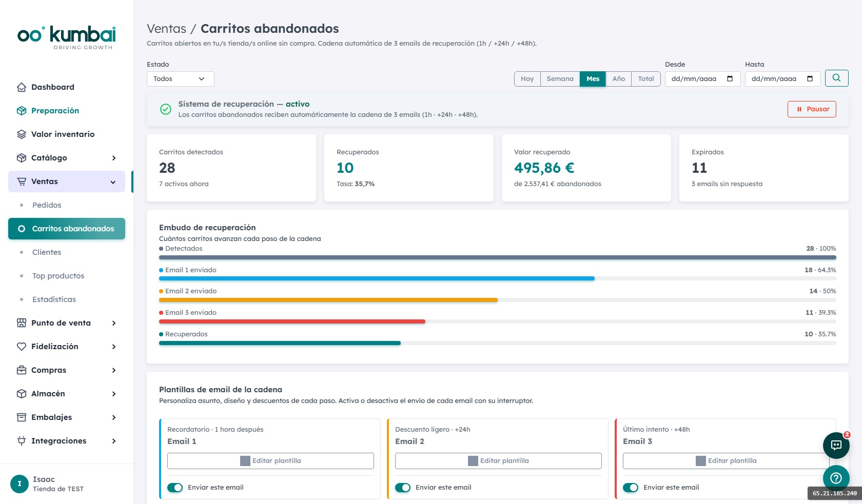This screenshot has width=862, height=504.
Task: Click Editar plantilla for Email 2
Action: point(498,461)
